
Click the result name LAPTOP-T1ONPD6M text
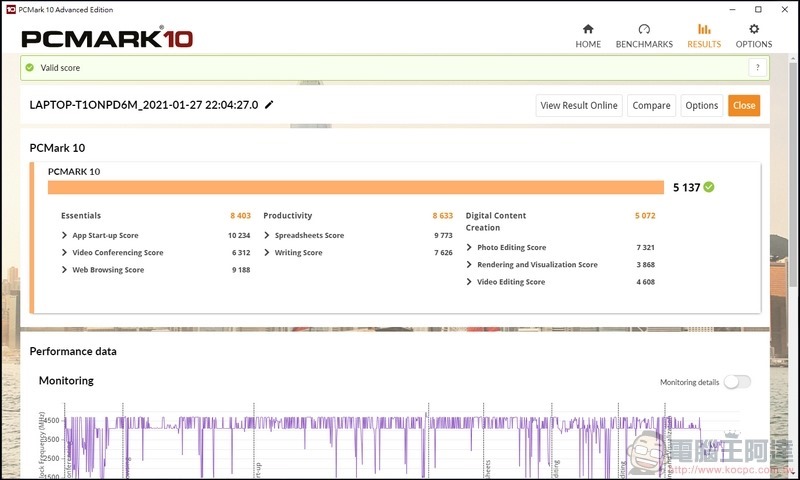144,105
